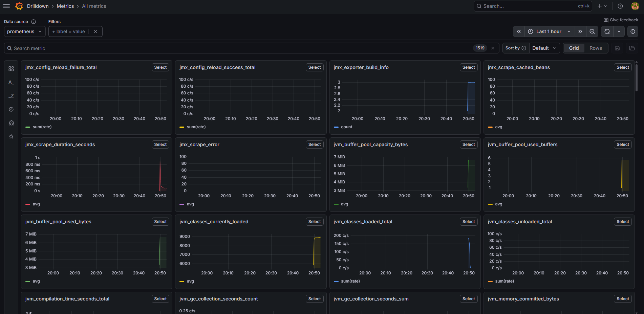Click Give feedback link
Image resolution: width=644 pixels, height=314 pixels.
coord(621,20)
